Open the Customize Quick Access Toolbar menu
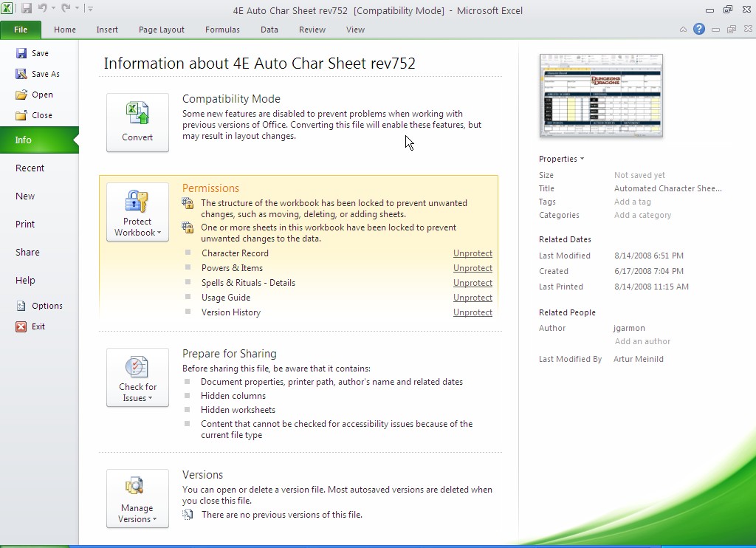This screenshot has width=756, height=548. click(x=89, y=7)
